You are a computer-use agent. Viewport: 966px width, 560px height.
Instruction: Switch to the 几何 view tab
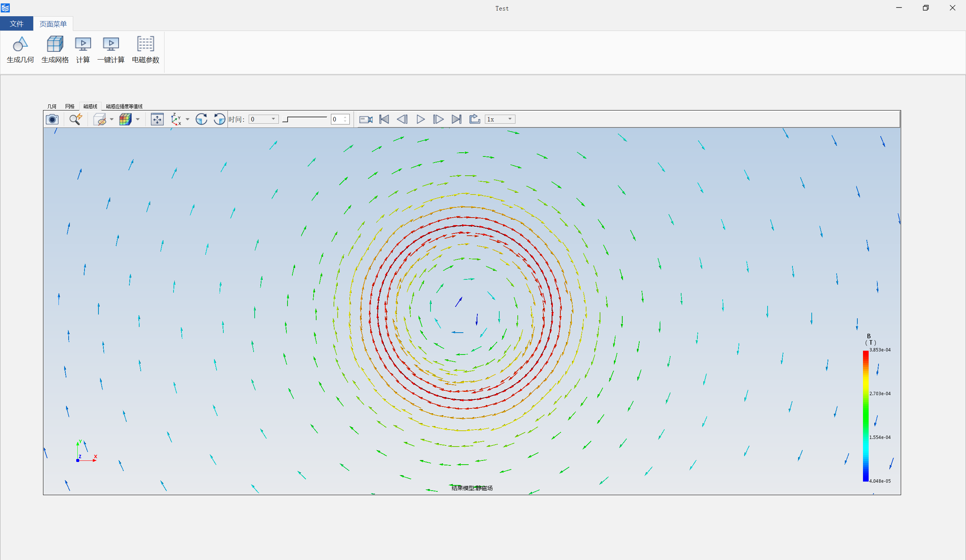click(52, 106)
